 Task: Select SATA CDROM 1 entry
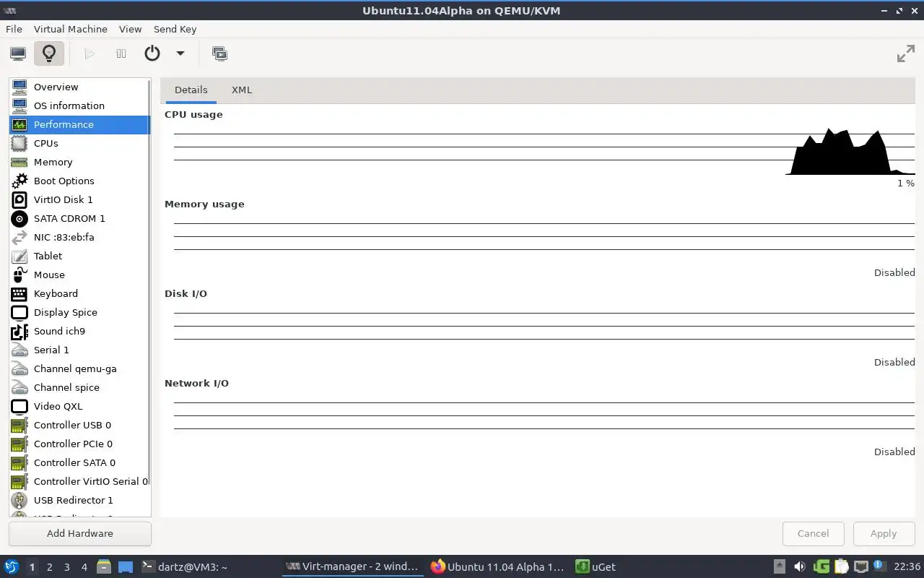tap(79, 218)
